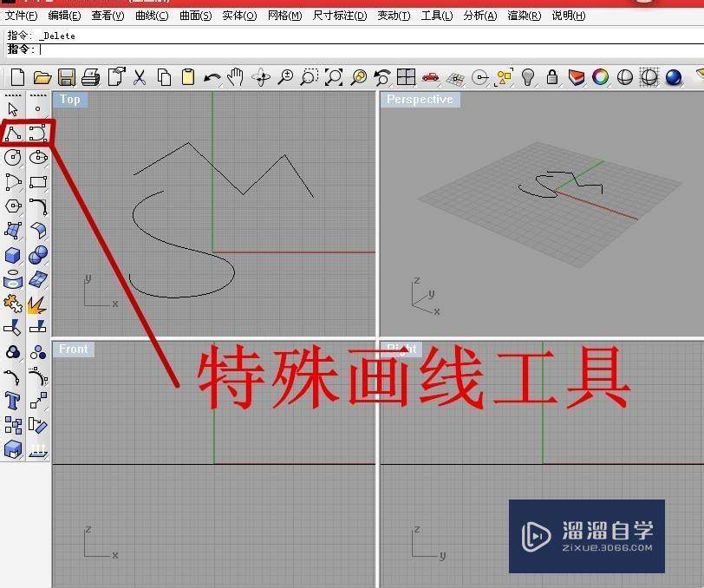Open the 查看(V) menu
This screenshot has height=588, width=704.
point(108,16)
